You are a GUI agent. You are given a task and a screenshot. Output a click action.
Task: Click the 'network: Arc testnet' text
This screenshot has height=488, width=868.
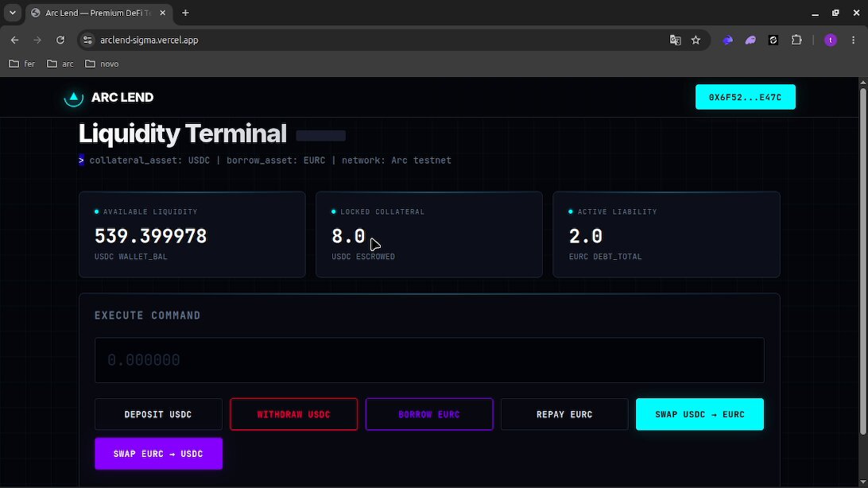(397, 161)
